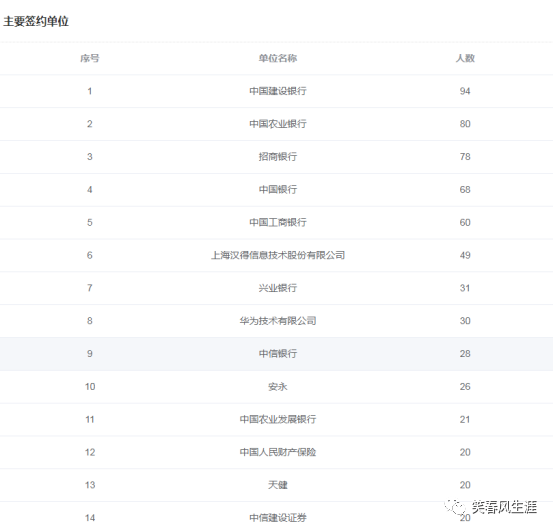Select the 安永 cell

[x=278, y=387]
